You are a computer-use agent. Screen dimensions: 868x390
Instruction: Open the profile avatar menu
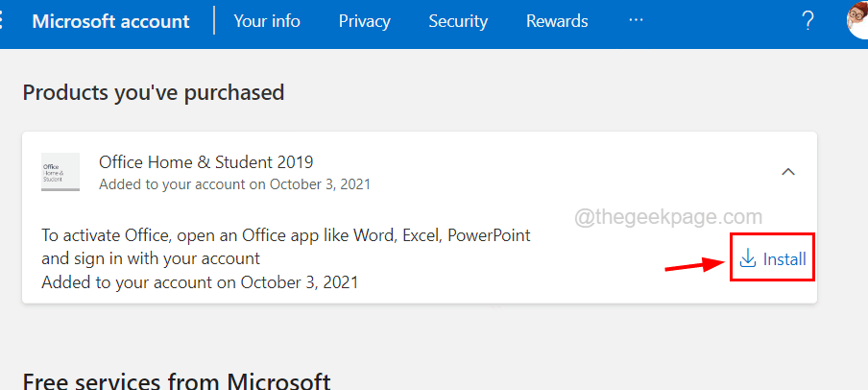[858, 19]
